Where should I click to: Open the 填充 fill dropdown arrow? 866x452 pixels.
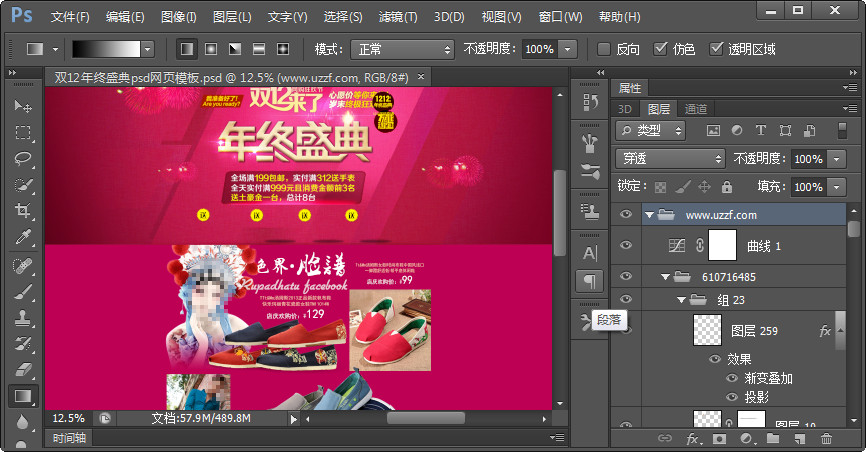click(837, 187)
